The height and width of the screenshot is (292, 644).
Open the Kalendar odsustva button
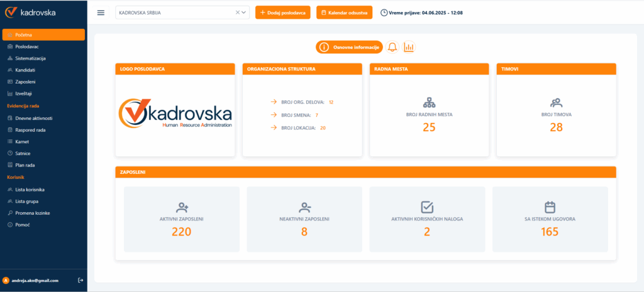344,13
